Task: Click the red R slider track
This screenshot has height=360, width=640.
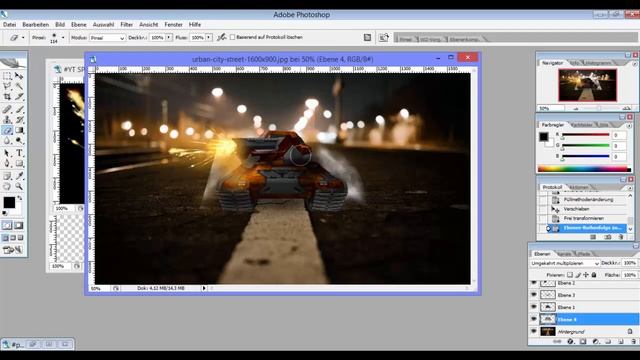Action: (x=585, y=135)
